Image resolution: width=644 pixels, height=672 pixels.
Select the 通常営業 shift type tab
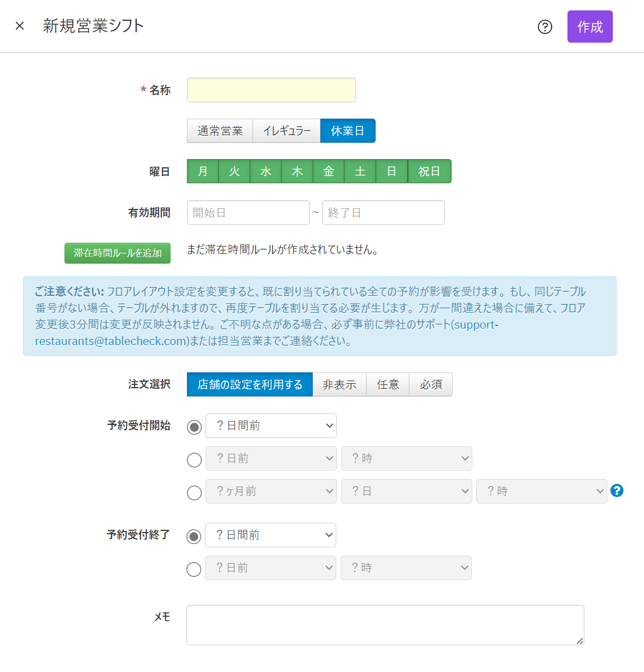click(220, 131)
